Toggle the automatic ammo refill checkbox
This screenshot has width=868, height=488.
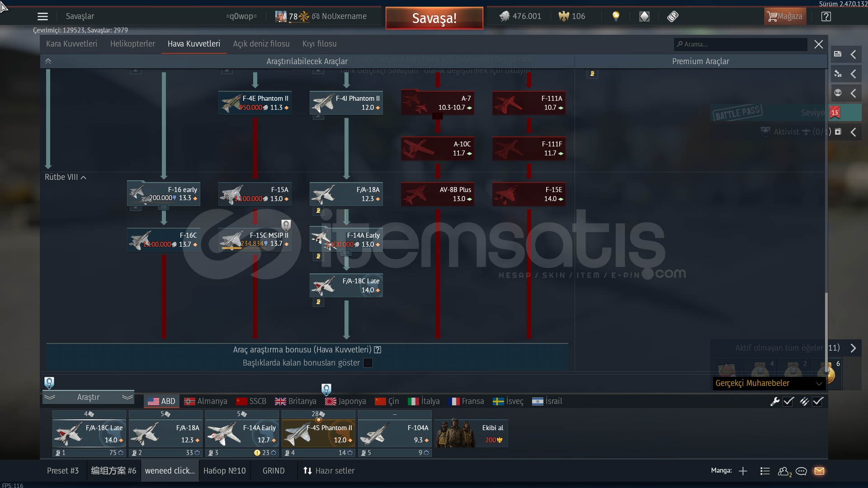[x=818, y=401]
